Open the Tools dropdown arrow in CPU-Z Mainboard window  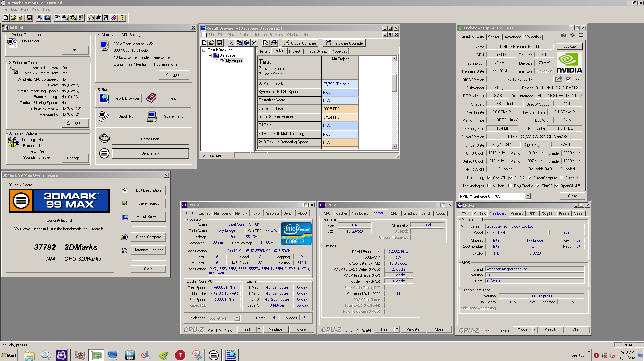(x=535, y=330)
